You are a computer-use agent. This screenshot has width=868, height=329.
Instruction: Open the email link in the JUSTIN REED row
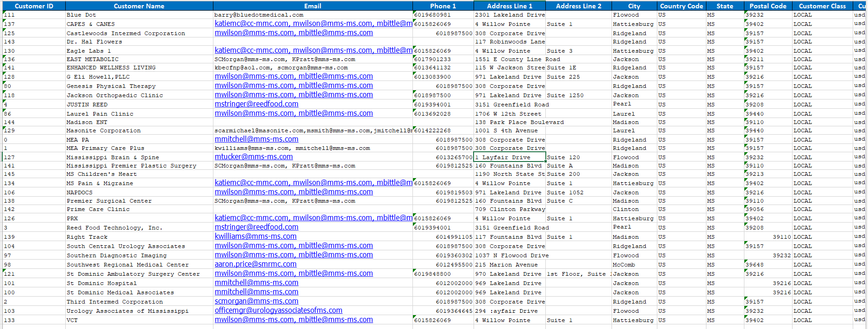click(256, 104)
